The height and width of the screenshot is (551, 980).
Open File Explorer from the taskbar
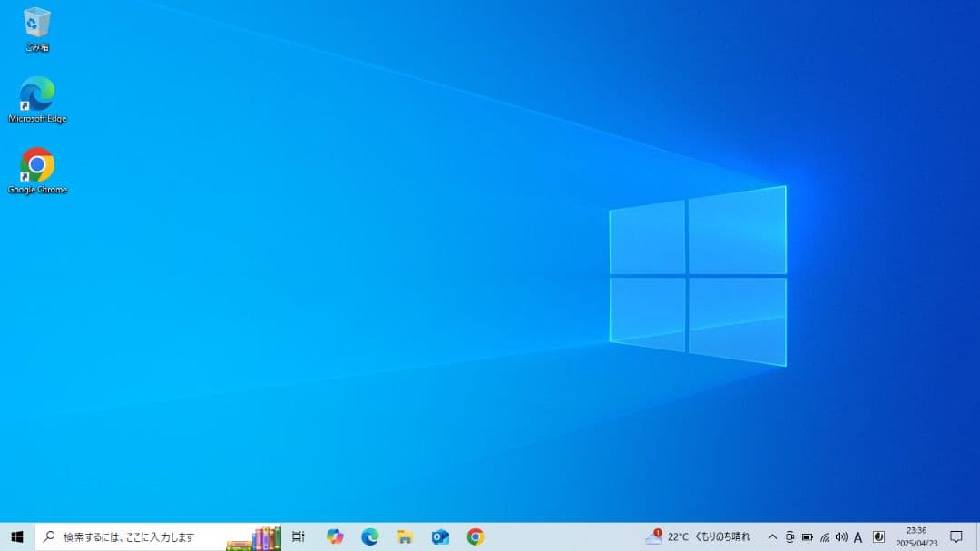pyautogui.click(x=404, y=536)
